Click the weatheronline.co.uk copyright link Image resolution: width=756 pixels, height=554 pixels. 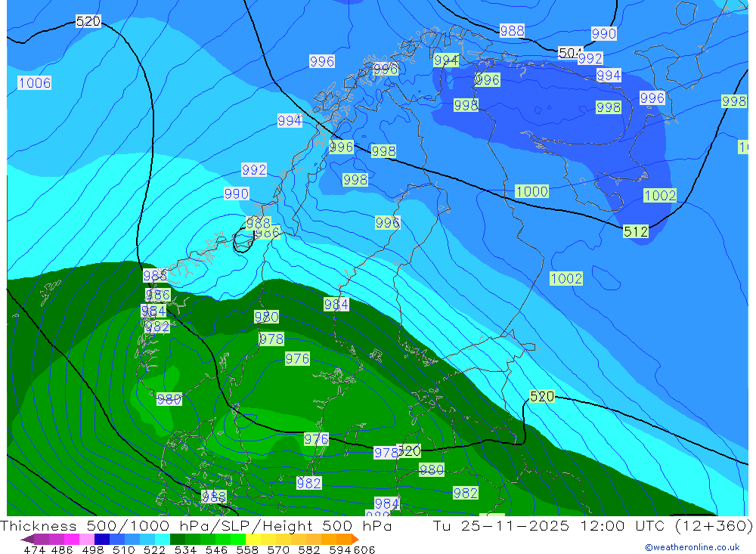tap(692, 547)
